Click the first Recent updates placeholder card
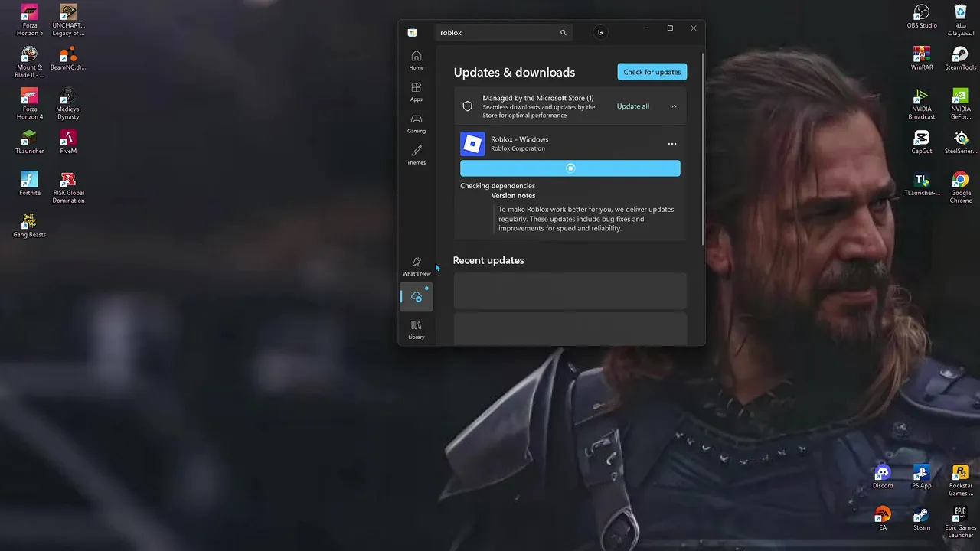The image size is (980, 551). (x=570, y=291)
